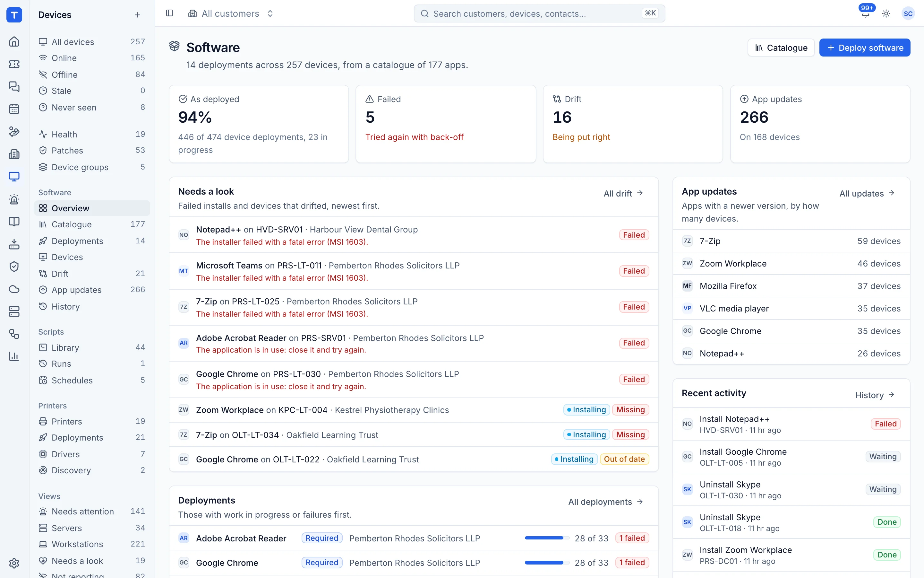This screenshot has height=578, width=924.
Task: Open App updates sidebar item
Action: click(x=92, y=290)
